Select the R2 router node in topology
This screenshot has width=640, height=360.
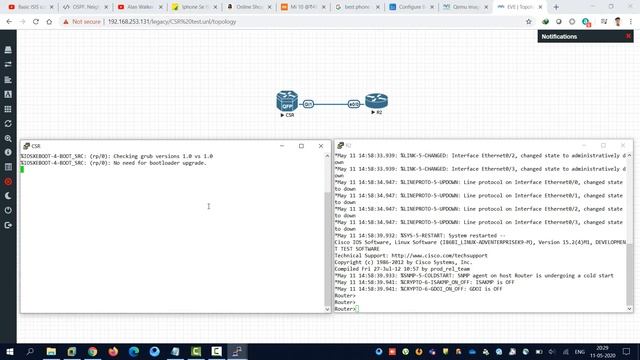(376, 100)
